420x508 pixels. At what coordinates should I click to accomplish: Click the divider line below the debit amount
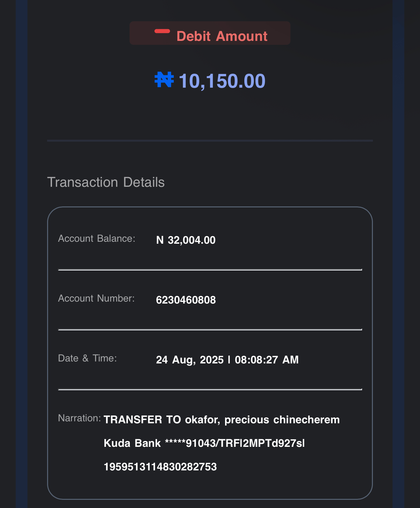210,141
